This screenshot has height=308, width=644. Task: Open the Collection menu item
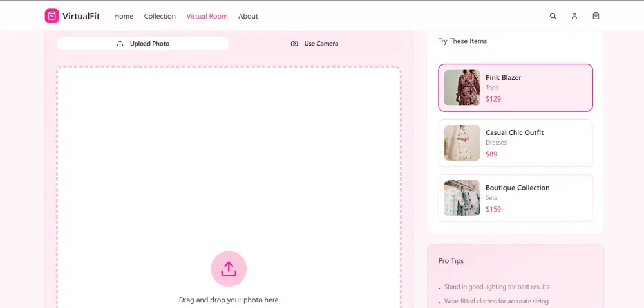[x=160, y=17]
